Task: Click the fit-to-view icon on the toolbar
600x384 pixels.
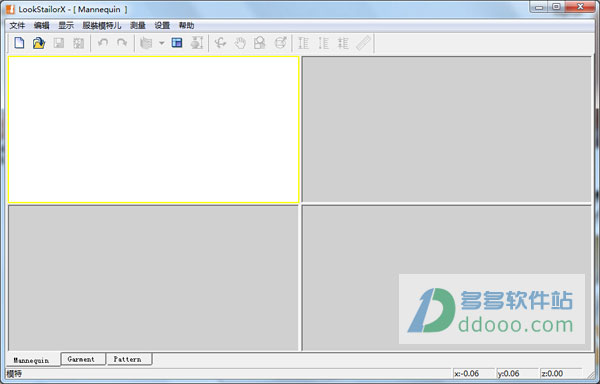Action: coord(197,43)
